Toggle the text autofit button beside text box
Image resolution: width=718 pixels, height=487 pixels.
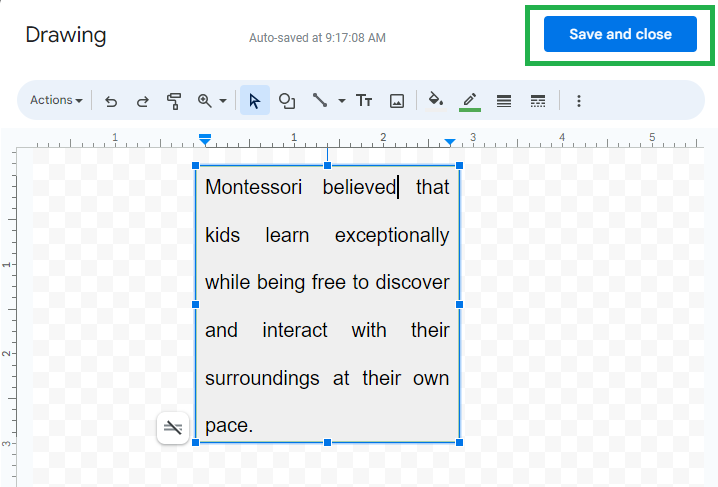tap(173, 428)
